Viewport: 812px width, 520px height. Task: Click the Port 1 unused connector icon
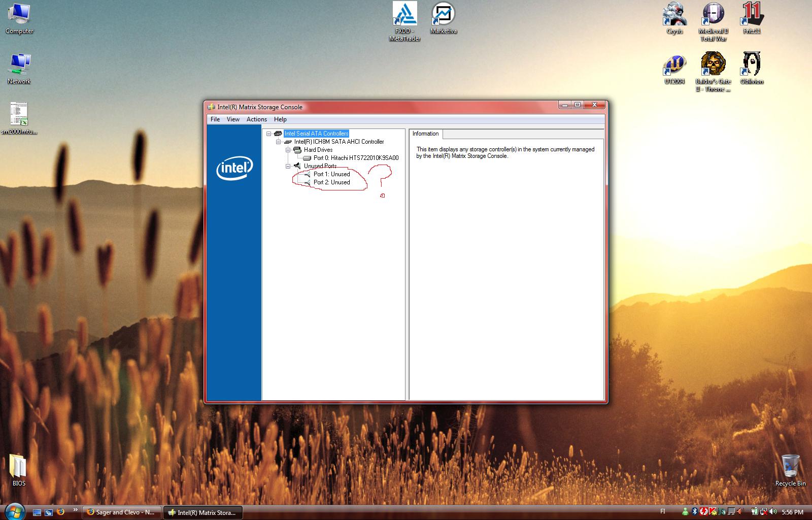click(307, 174)
